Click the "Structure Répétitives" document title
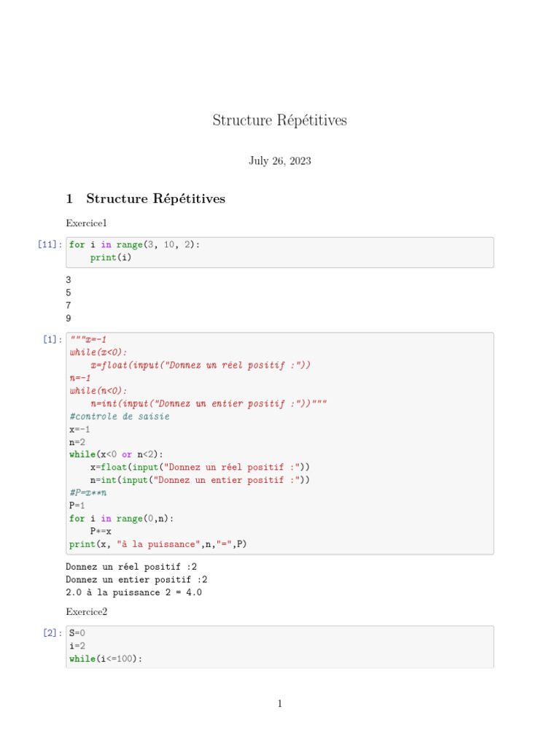Viewport: 560px width, 747px height. point(279,120)
